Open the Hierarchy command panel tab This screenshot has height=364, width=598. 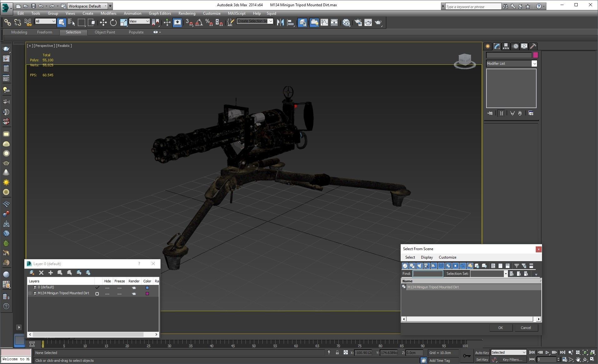(506, 46)
